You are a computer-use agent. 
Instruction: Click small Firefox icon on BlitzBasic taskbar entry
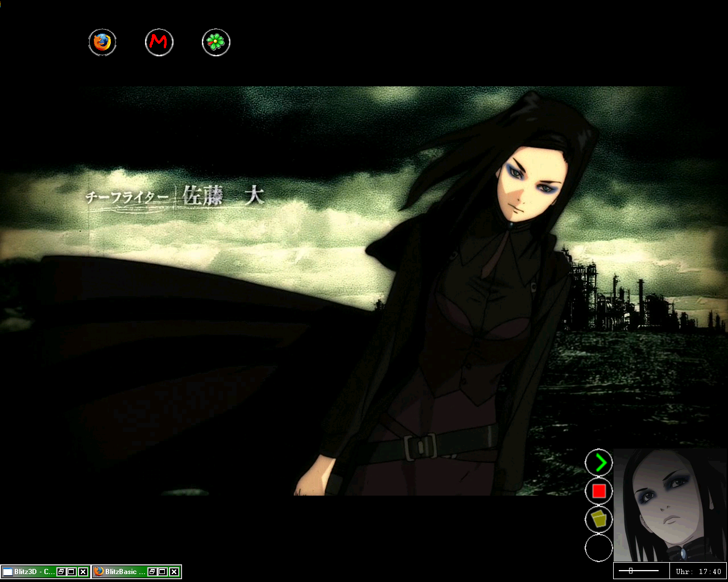(x=99, y=572)
